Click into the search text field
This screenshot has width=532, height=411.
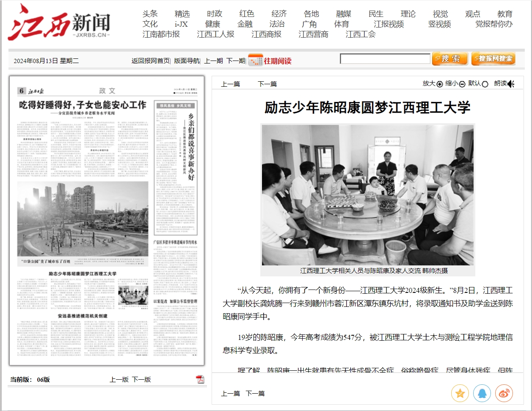[x=385, y=59]
